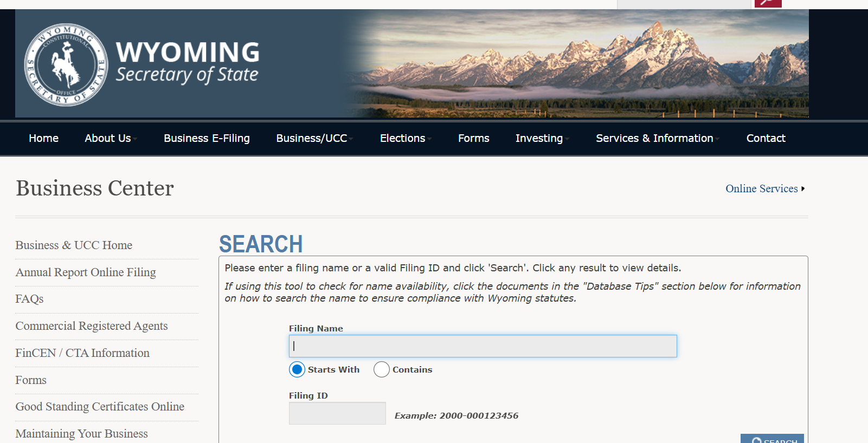Screen dimensions: 868x443
Task: Open Maintaining Your Business link
Action: pos(81,434)
